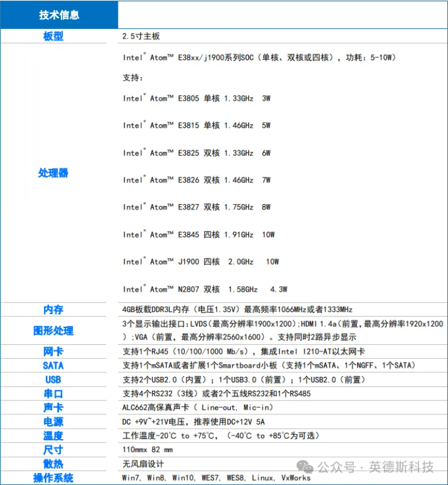Select the E3845 四核 1.91GHz line

pos(199,234)
